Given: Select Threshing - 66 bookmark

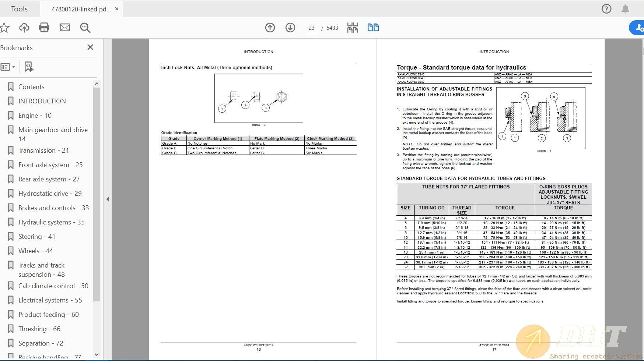Looking at the screenshot, I should (39, 329).
